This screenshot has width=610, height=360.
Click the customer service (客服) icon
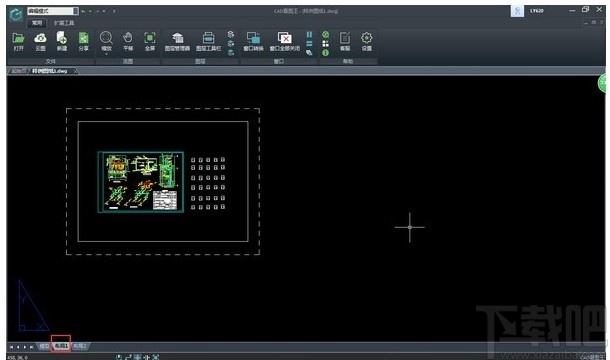pos(345,42)
